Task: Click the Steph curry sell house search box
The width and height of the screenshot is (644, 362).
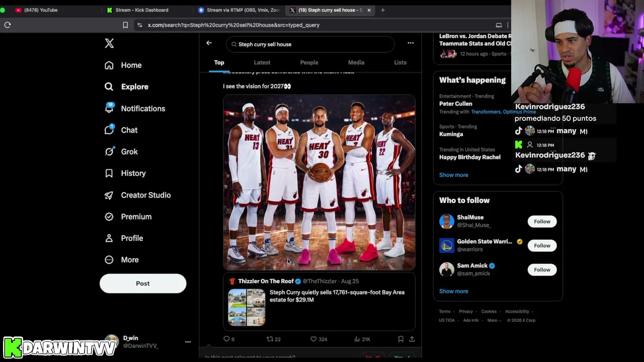Action: click(310, 44)
